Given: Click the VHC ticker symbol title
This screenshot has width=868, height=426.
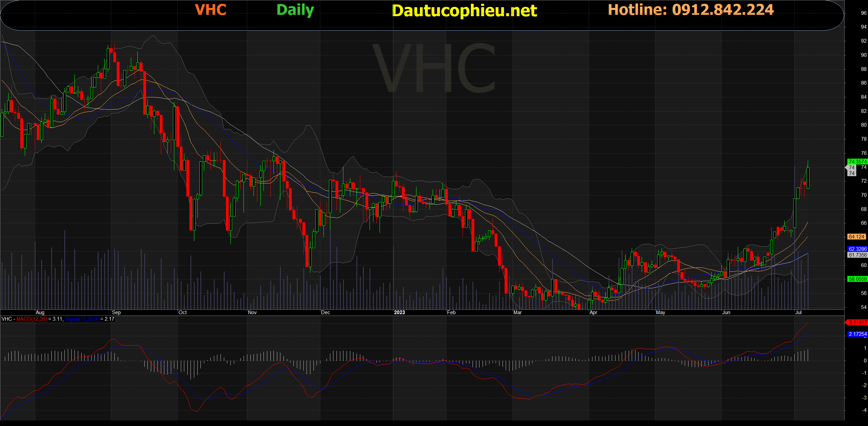Looking at the screenshot, I should [x=210, y=10].
